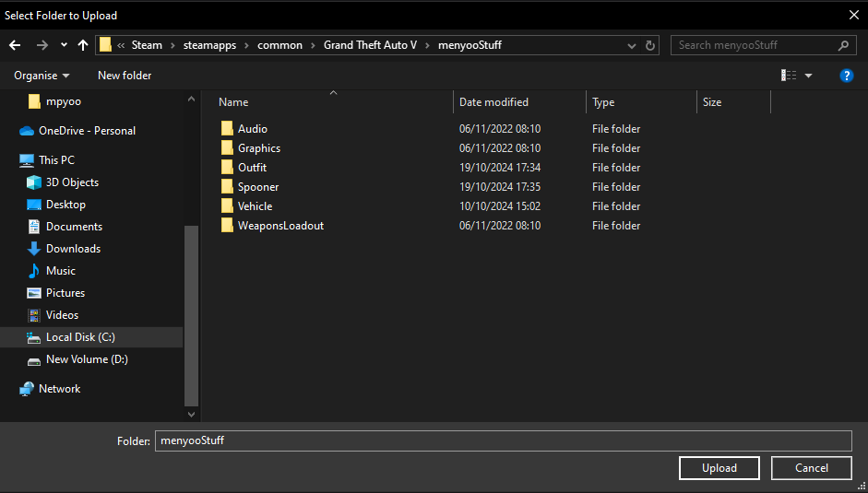Jump to Grand Theft Auto V breadcrumb

(x=370, y=45)
